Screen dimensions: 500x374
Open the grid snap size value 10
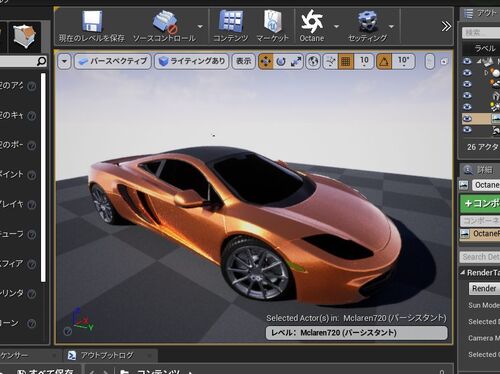[364, 62]
